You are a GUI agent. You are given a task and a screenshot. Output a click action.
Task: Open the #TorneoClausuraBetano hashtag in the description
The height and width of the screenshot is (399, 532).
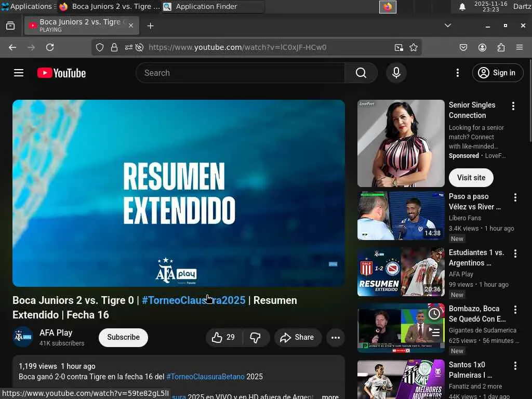(x=205, y=377)
